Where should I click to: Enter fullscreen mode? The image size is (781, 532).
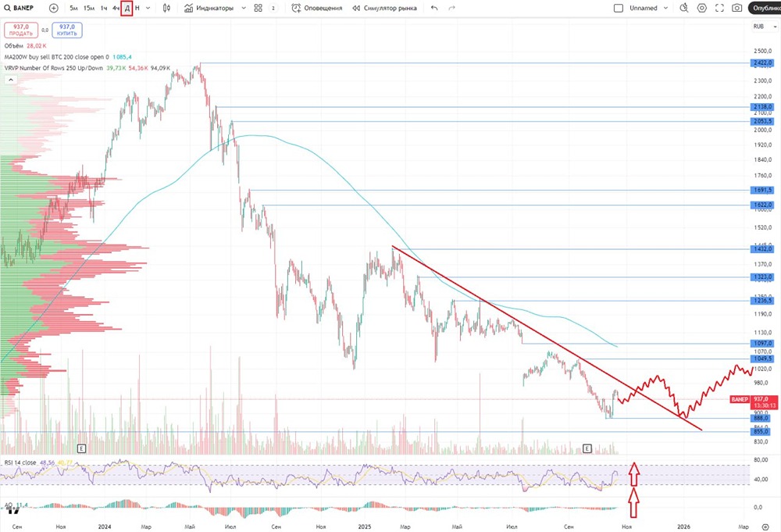coord(719,8)
